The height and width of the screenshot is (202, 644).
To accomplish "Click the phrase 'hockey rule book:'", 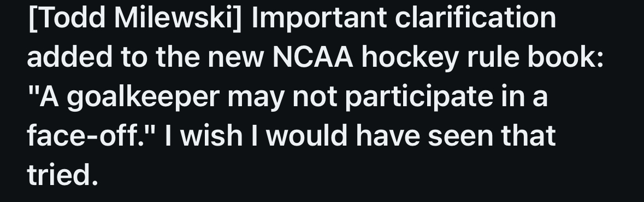I will pyautogui.click(x=482, y=58).
